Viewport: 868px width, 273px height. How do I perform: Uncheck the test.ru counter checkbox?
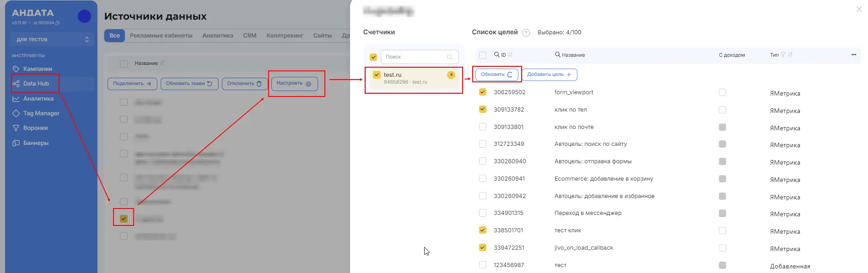click(377, 75)
